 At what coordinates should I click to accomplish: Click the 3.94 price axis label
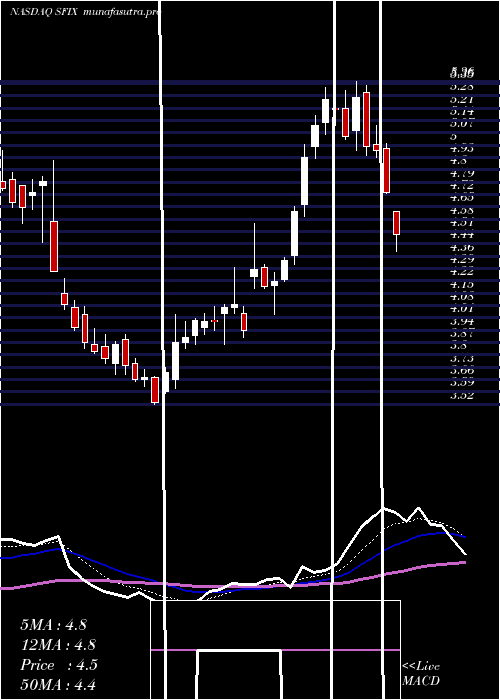(x=462, y=321)
